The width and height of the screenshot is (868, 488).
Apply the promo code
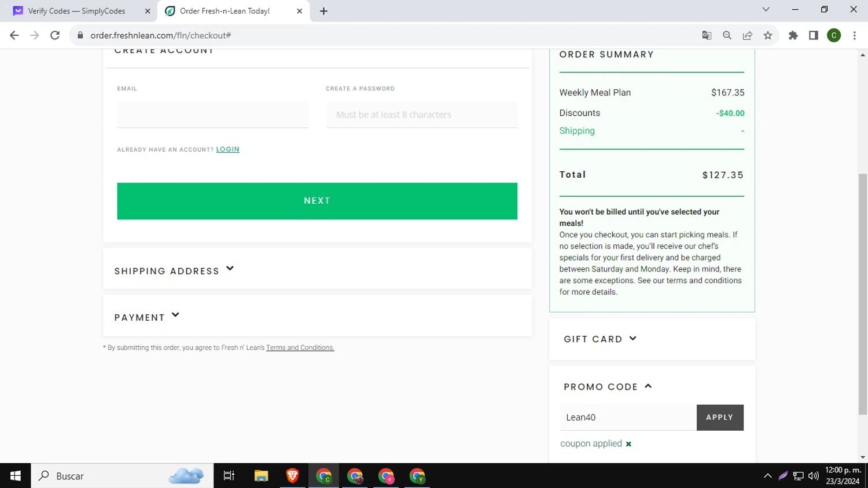[720, 417]
